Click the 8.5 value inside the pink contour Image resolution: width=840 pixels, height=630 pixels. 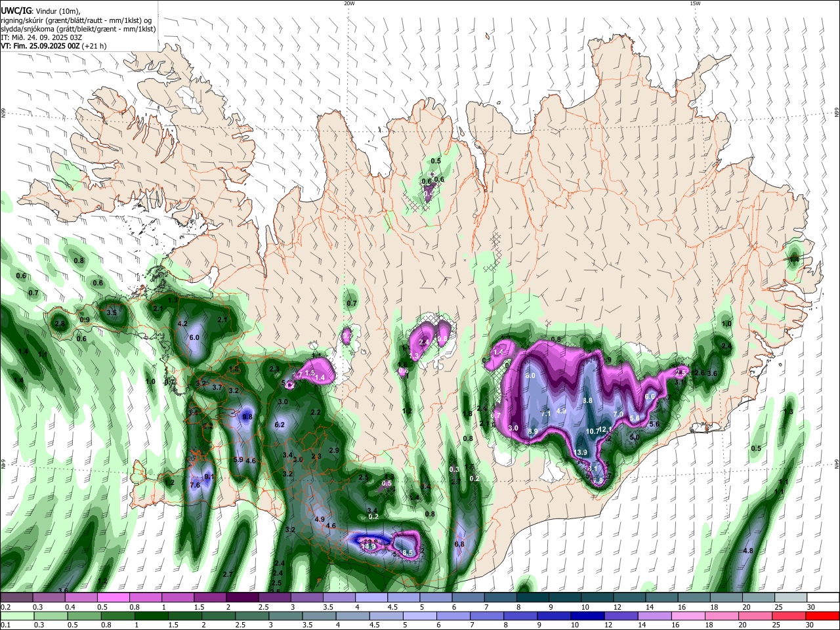click(408, 553)
